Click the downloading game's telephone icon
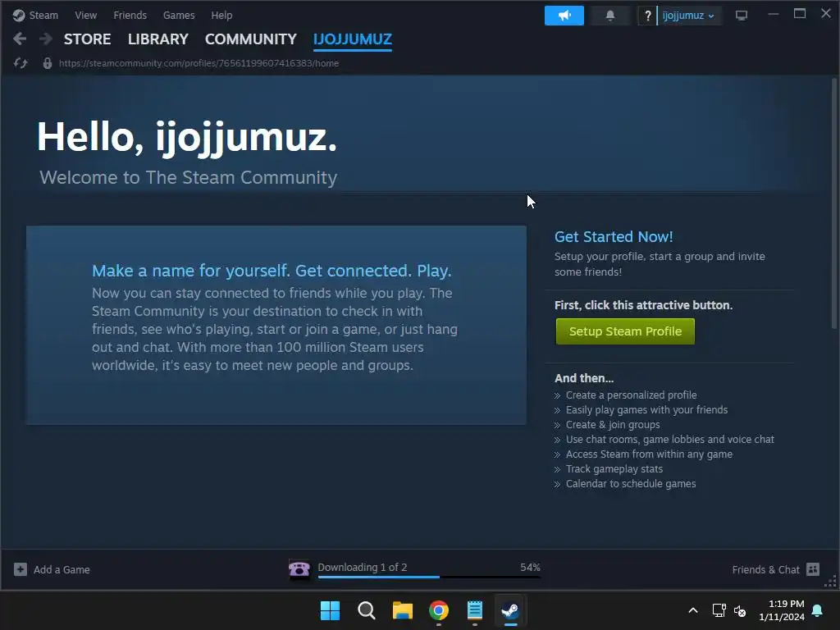The height and width of the screenshot is (630, 840). tap(299, 569)
